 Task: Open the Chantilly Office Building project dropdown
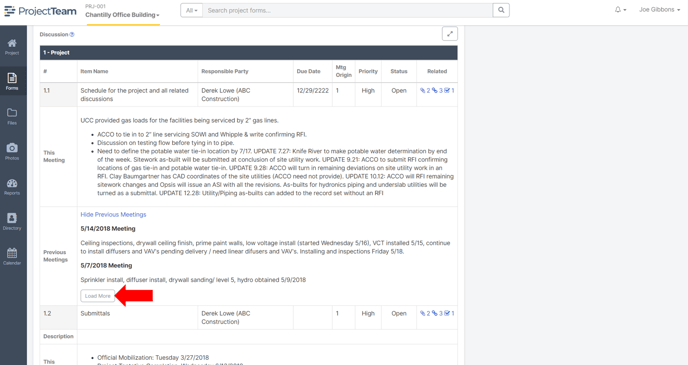pyautogui.click(x=122, y=15)
